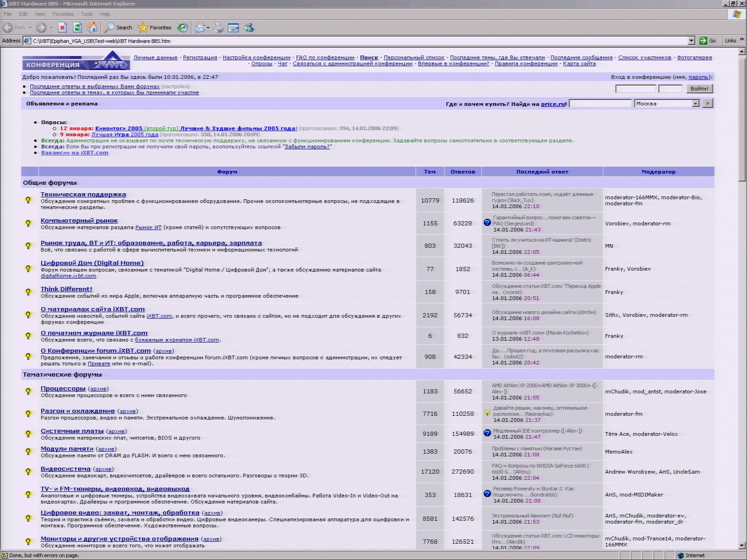The image size is (747, 560).
Task: Open the Техническая поддержка forum link
Action: [x=83, y=195]
